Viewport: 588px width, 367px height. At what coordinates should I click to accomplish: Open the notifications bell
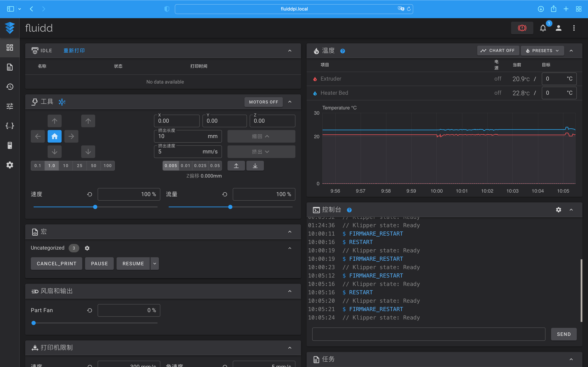543,28
